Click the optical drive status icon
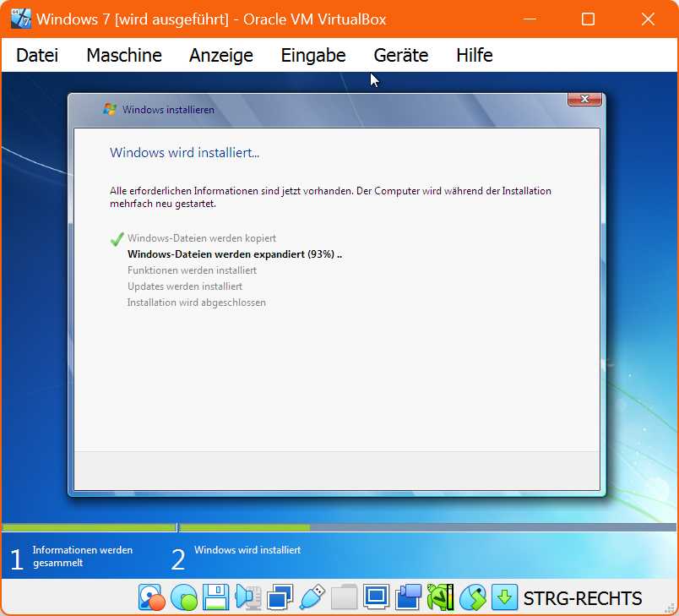Viewport: 679px width, 616px height. [x=184, y=597]
